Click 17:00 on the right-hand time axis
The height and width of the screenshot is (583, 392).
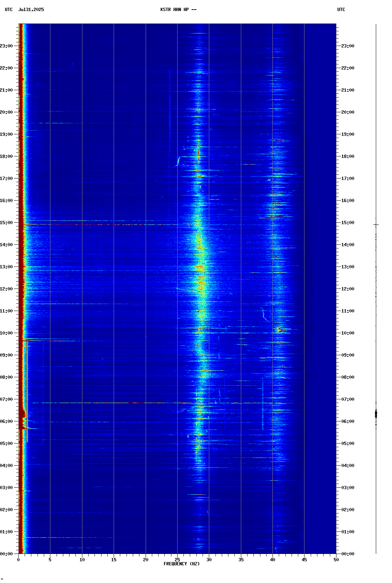point(348,179)
